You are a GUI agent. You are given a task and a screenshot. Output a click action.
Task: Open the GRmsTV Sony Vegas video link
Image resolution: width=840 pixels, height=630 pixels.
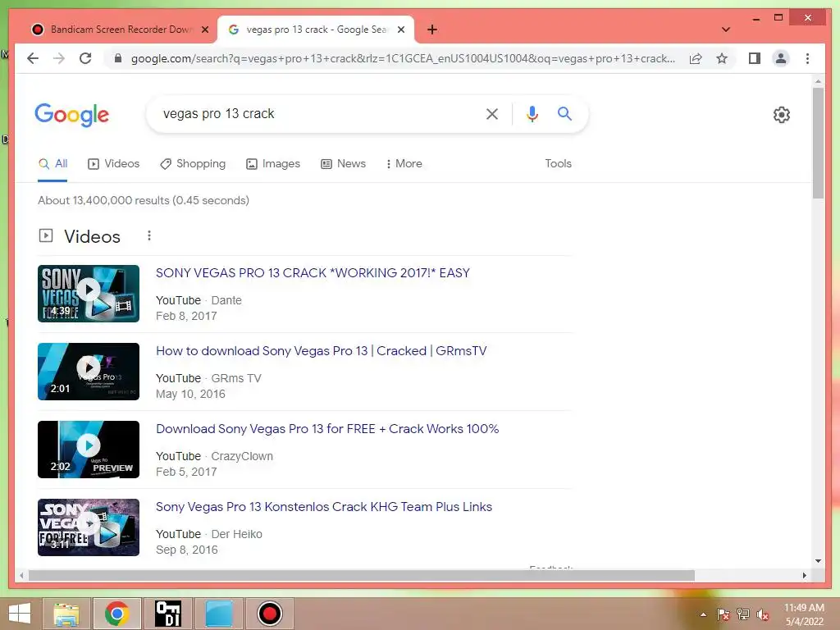[321, 351]
